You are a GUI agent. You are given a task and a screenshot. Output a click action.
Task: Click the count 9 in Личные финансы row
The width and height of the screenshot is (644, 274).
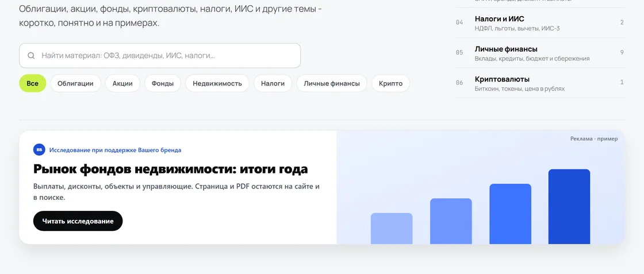622,52
